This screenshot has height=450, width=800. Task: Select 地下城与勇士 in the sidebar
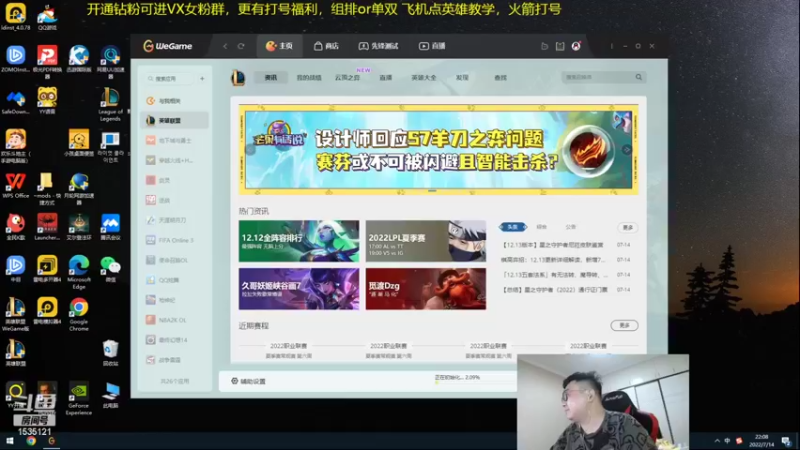pyautogui.click(x=174, y=140)
